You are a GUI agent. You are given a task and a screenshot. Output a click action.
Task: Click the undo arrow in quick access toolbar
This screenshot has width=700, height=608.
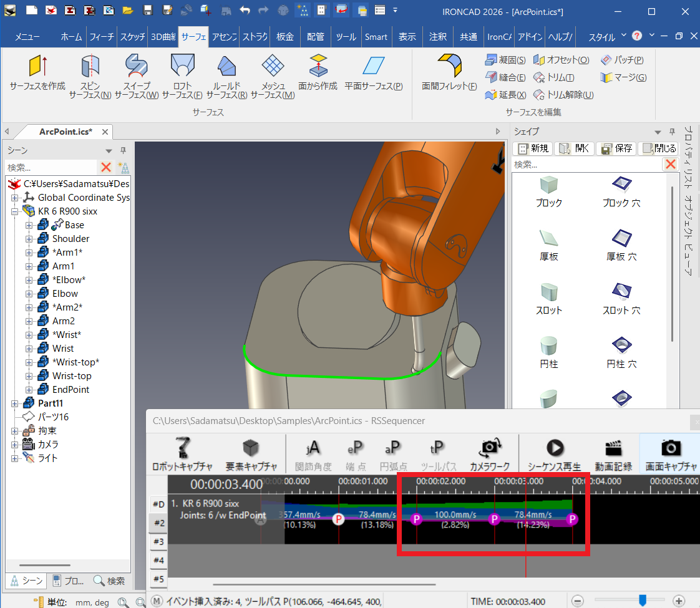pyautogui.click(x=244, y=10)
